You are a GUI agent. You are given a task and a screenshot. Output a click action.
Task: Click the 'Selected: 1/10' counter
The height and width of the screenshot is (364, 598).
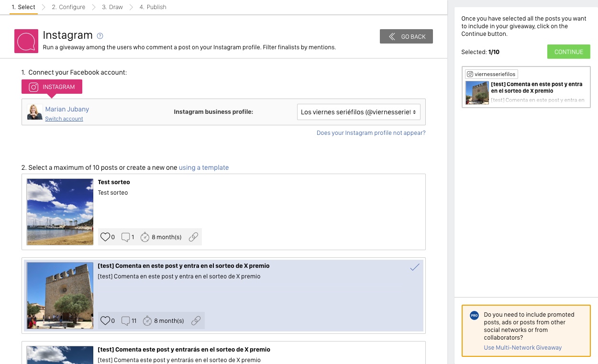point(480,52)
